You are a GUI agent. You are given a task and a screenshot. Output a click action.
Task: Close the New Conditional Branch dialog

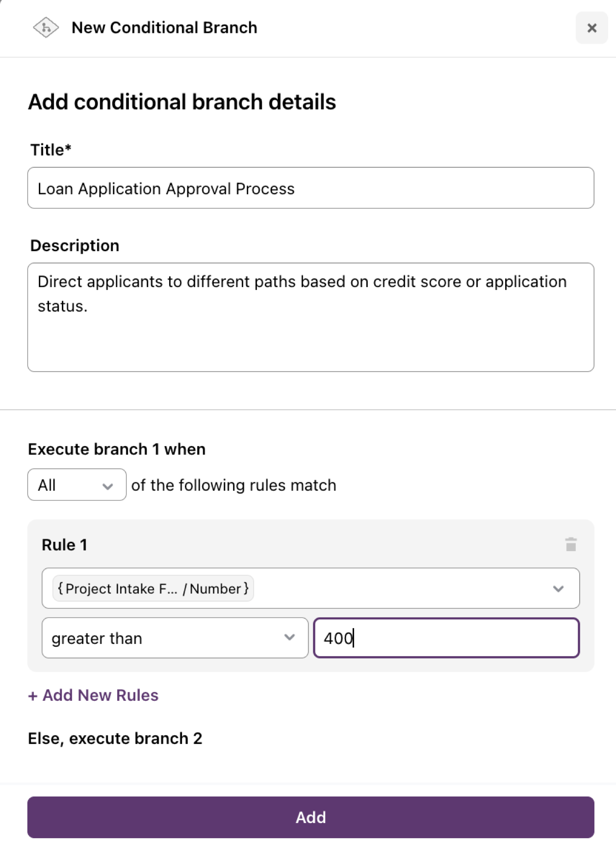591,28
